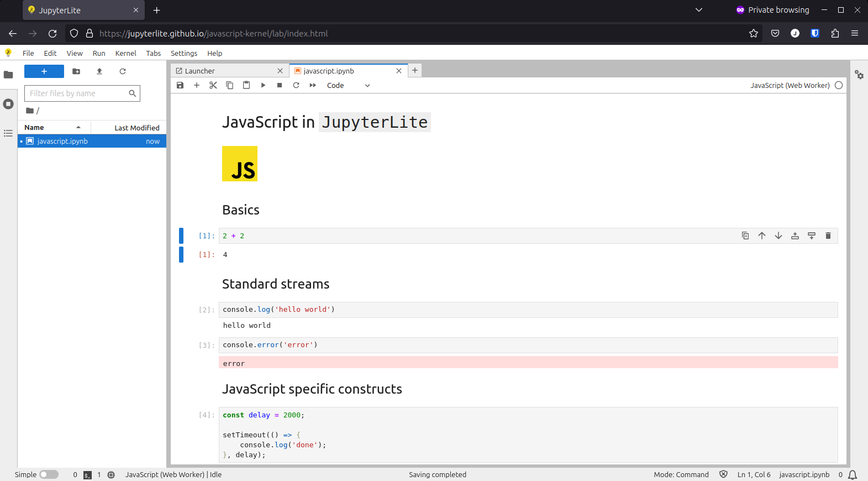Image resolution: width=868 pixels, height=481 pixels.
Task: Open the notifications bell in status bar
Action: tap(853, 474)
